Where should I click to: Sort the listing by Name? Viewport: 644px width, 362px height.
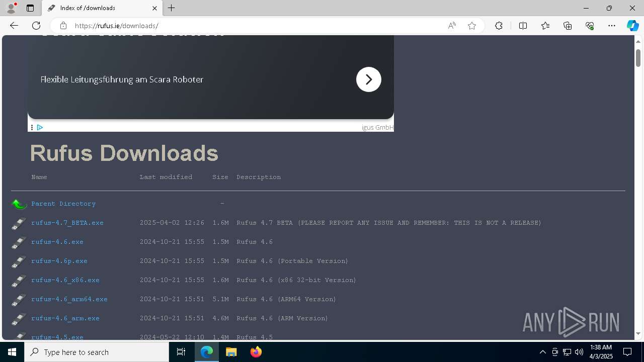tap(39, 177)
